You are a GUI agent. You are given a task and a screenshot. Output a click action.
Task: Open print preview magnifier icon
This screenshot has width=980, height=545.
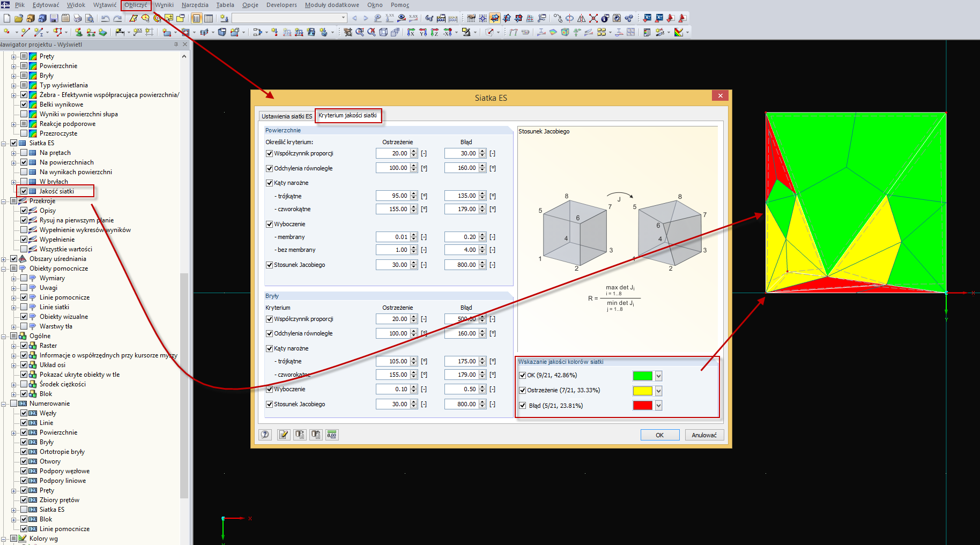pyautogui.click(x=90, y=18)
